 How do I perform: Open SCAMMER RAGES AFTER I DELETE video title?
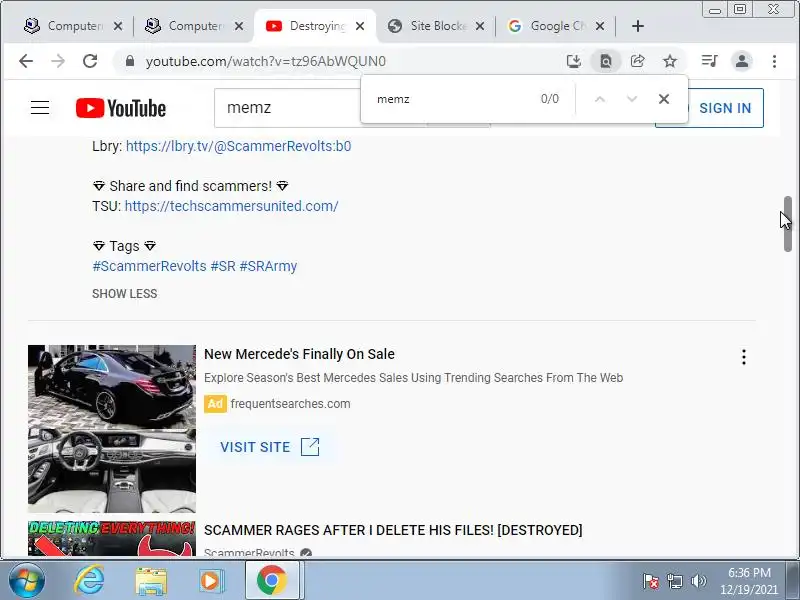(x=393, y=530)
